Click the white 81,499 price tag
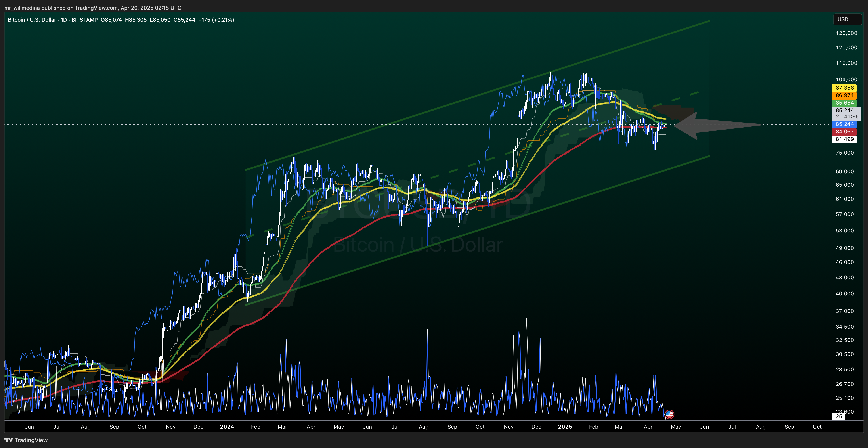 [844, 139]
